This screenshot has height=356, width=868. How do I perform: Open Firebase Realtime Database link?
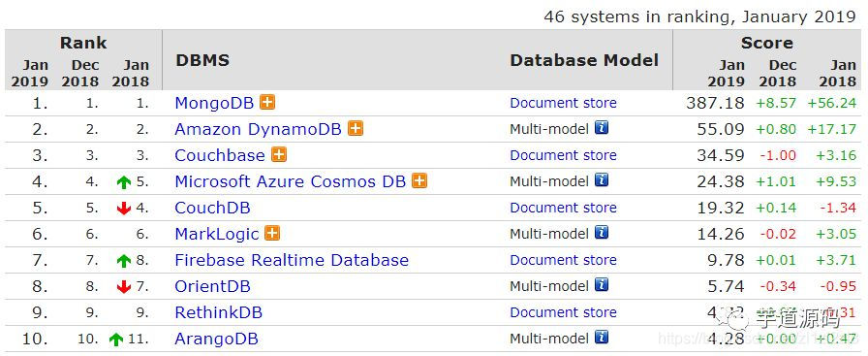(x=292, y=260)
